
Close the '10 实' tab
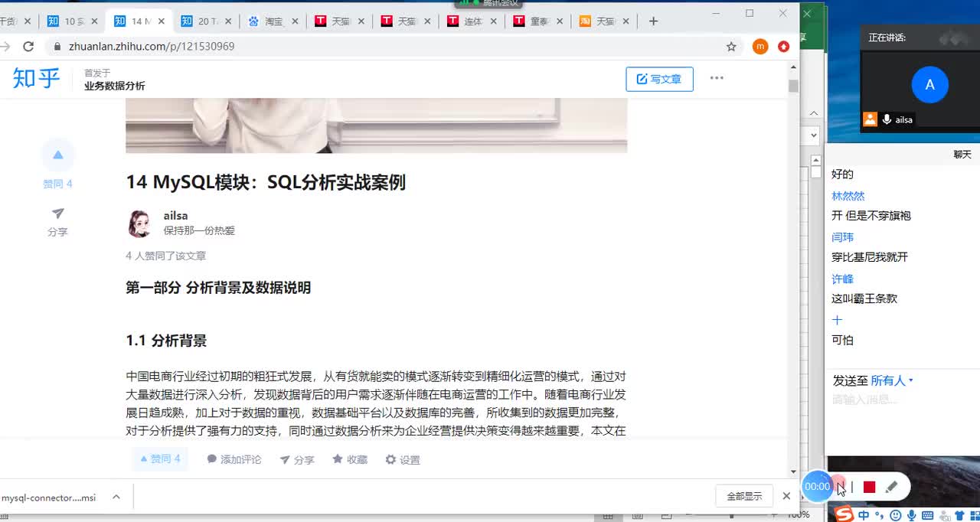coord(94,21)
